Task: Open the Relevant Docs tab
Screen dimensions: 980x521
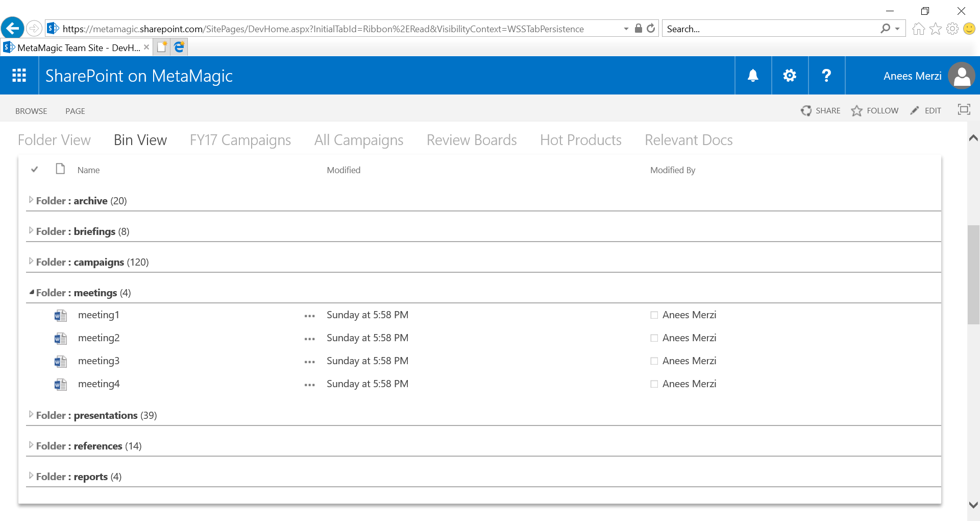Action: (689, 140)
